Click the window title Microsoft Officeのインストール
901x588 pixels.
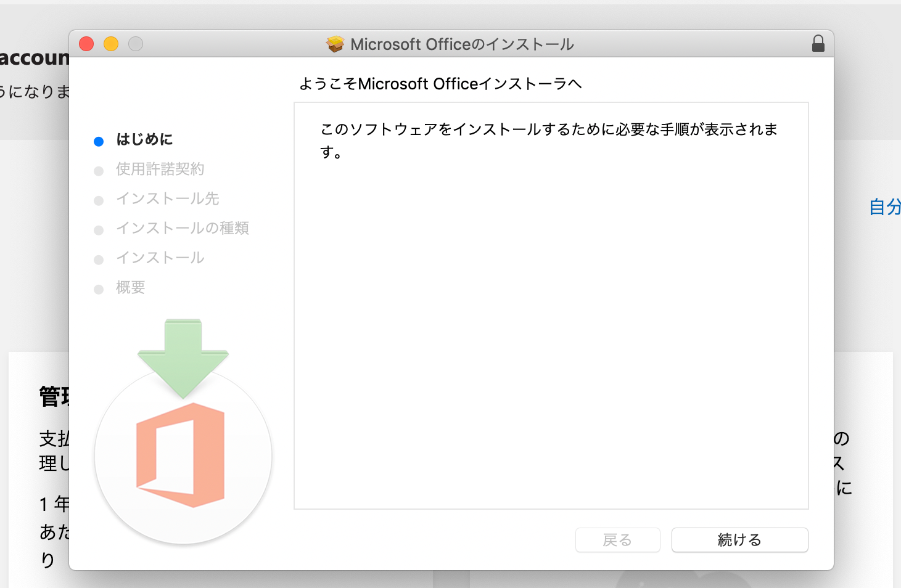462,44
